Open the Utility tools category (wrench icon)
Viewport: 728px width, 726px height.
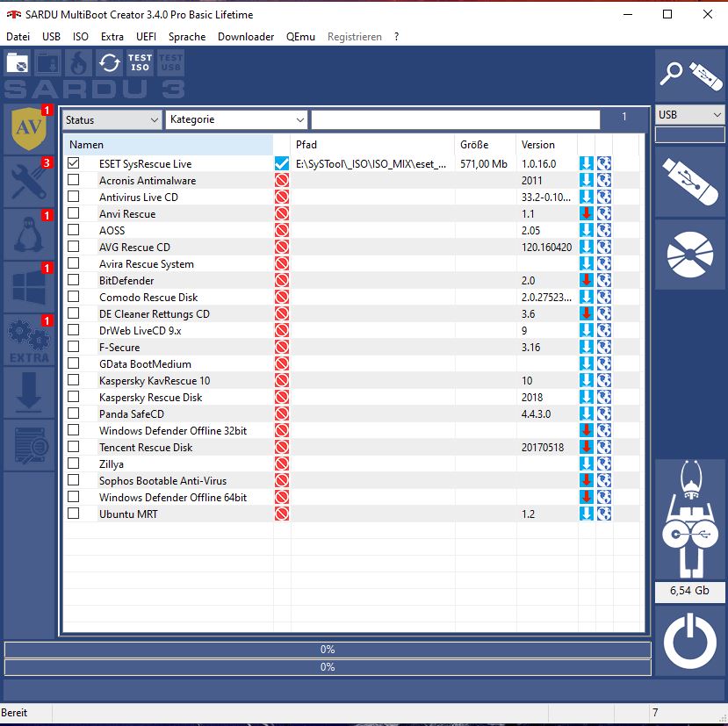coord(29,182)
